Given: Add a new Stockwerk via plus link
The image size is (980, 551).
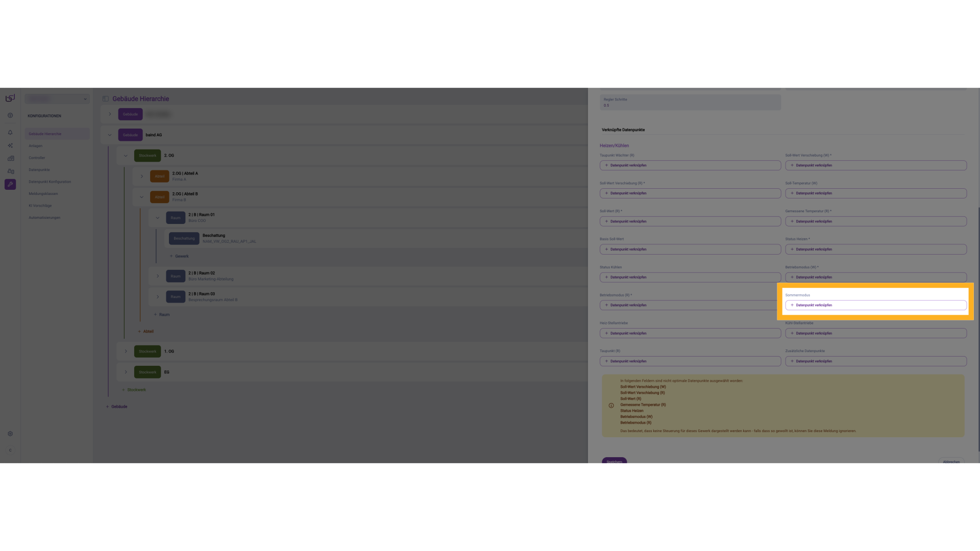Looking at the screenshot, I should click(134, 390).
